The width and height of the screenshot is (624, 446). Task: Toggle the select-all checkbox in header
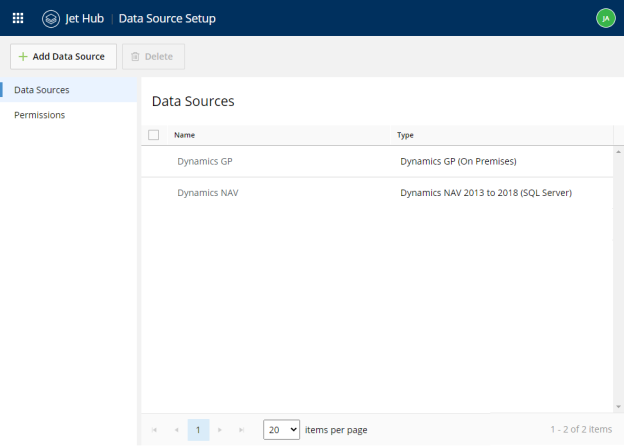[154, 135]
